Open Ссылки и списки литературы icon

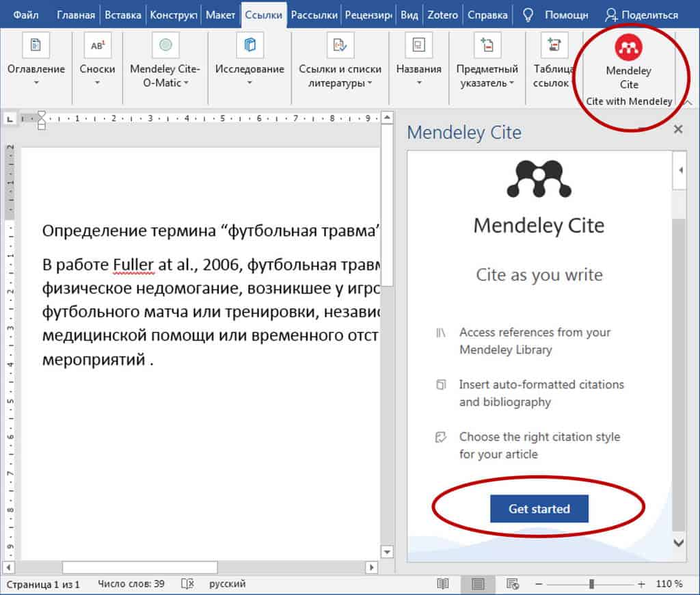pos(340,45)
